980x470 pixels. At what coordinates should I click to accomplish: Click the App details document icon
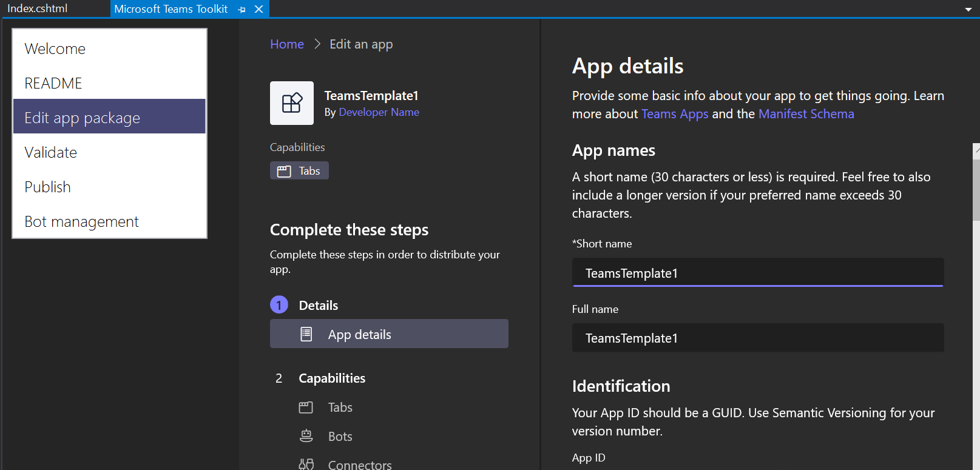click(306, 334)
